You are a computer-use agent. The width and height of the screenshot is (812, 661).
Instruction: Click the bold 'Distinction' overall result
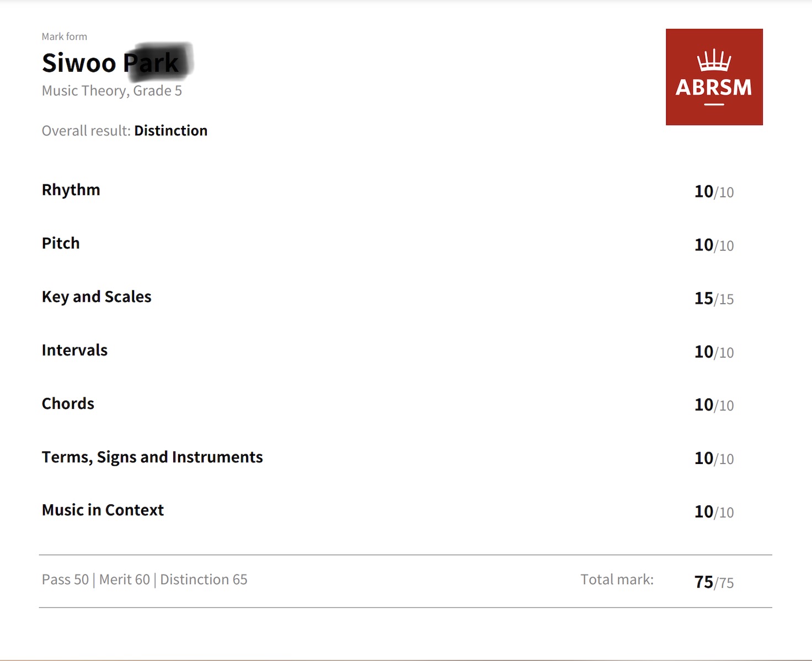tap(171, 131)
